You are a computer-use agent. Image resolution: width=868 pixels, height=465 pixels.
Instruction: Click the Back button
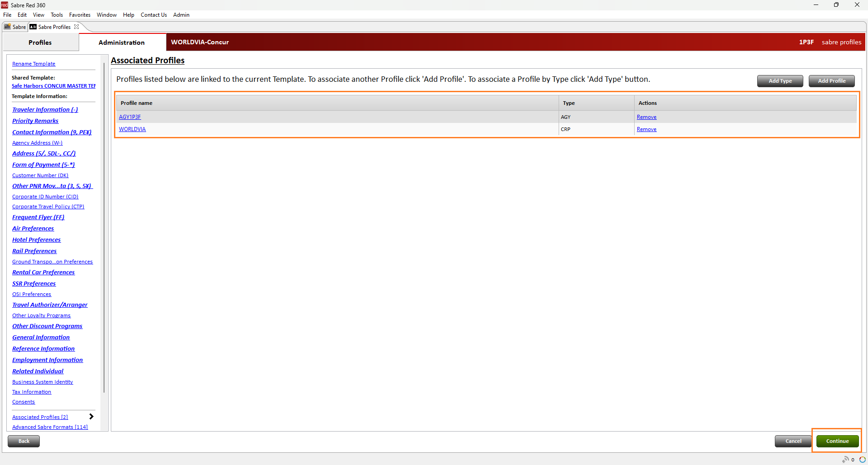click(x=24, y=441)
